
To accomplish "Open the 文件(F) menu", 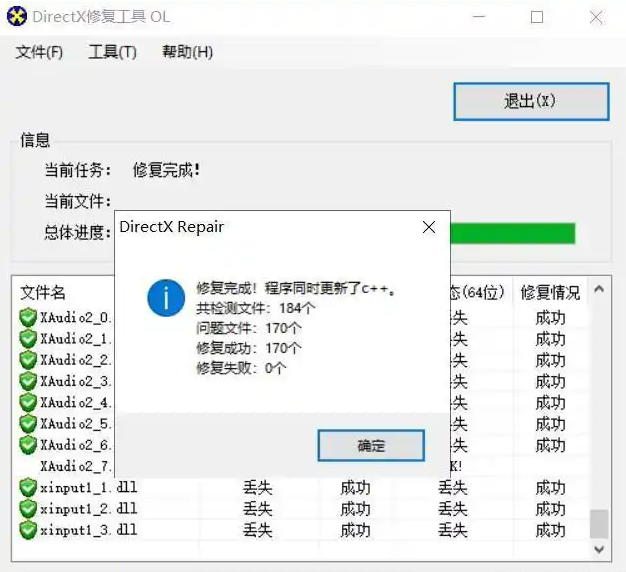I will click(39, 52).
